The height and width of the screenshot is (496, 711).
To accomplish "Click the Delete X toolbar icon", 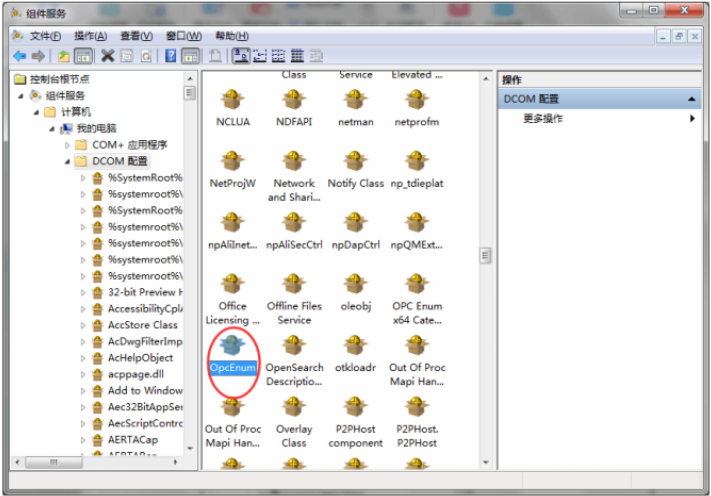I will click(107, 56).
